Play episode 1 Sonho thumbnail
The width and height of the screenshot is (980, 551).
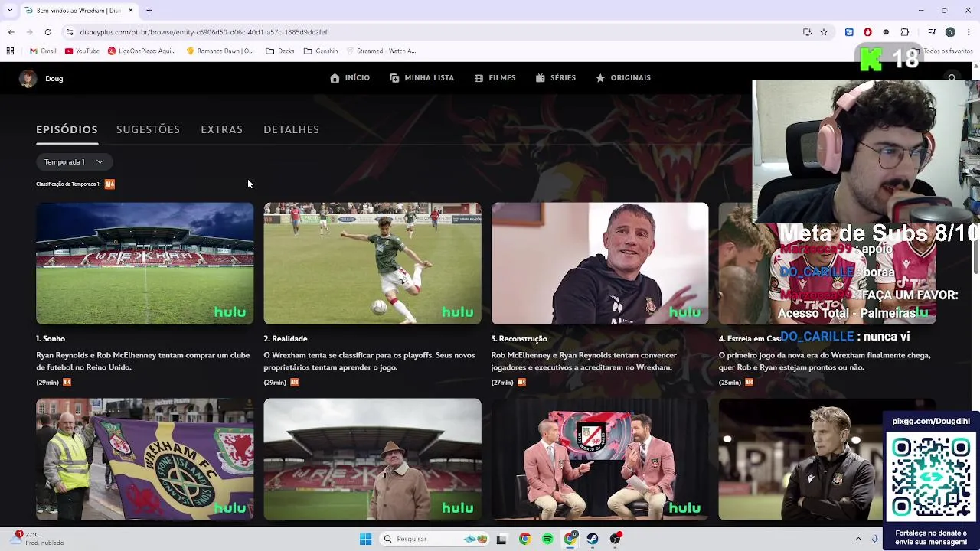click(x=145, y=263)
